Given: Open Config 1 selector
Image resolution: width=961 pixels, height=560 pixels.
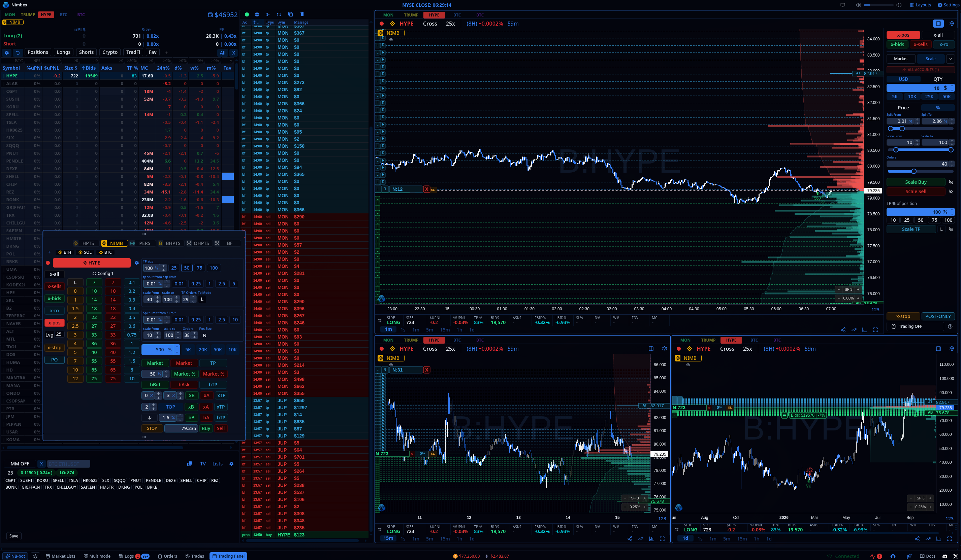Looking at the screenshot, I should pos(103,274).
